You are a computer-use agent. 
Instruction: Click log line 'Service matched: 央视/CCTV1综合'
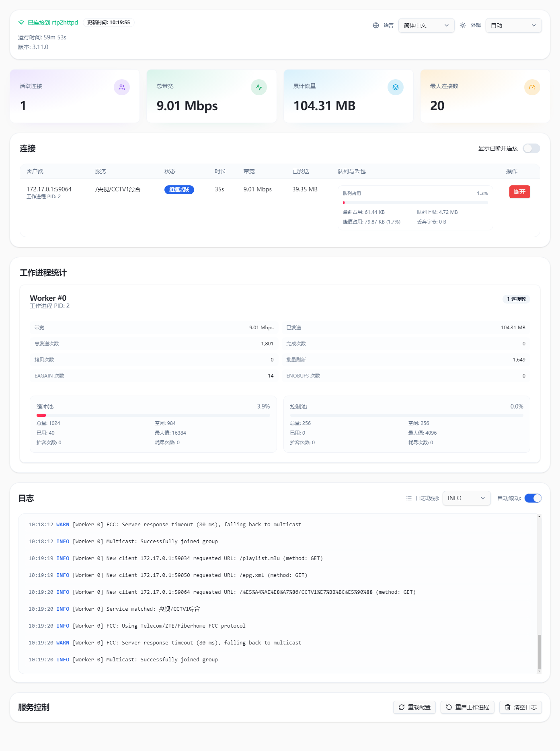pyautogui.click(x=114, y=609)
